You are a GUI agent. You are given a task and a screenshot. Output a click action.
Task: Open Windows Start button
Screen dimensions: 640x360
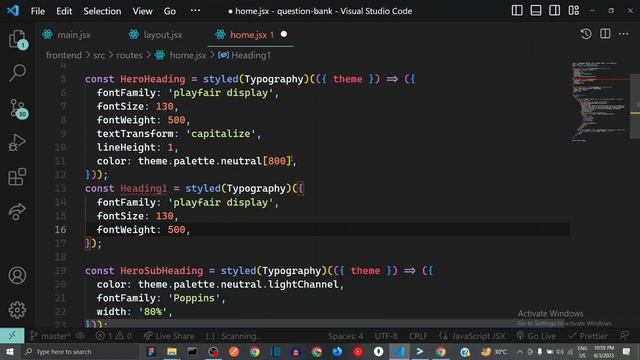coord(9,351)
